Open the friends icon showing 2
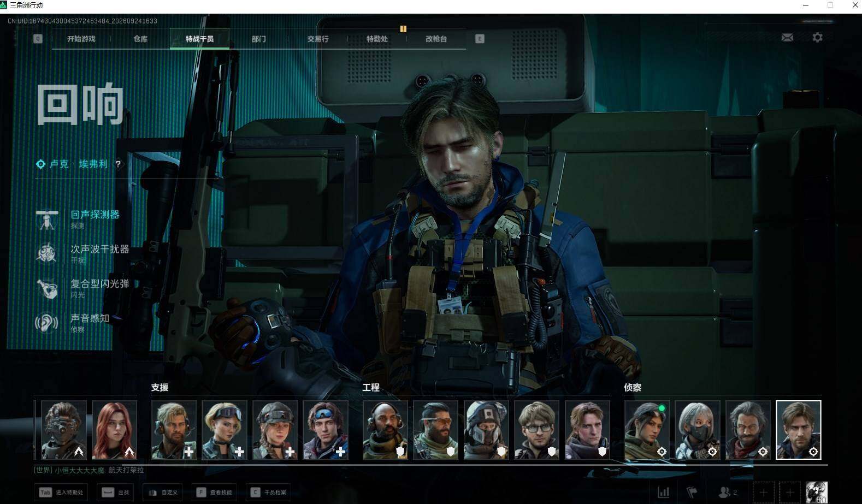This screenshot has width=862, height=504. click(728, 492)
